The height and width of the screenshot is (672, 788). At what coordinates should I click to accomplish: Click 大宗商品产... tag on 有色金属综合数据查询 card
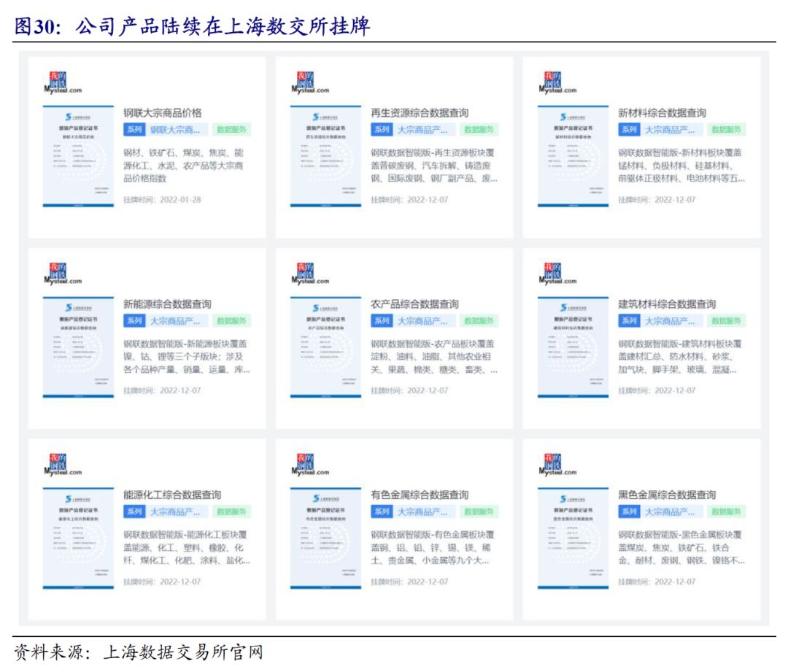pos(423,511)
